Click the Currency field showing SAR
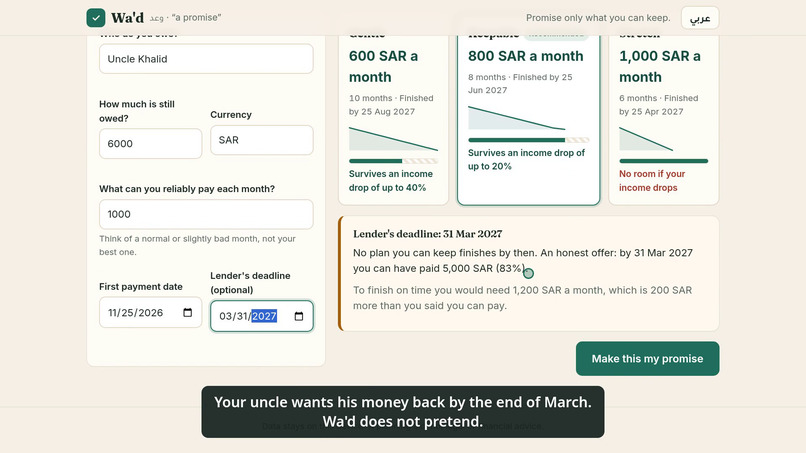This screenshot has width=806, height=453. (x=262, y=140)
